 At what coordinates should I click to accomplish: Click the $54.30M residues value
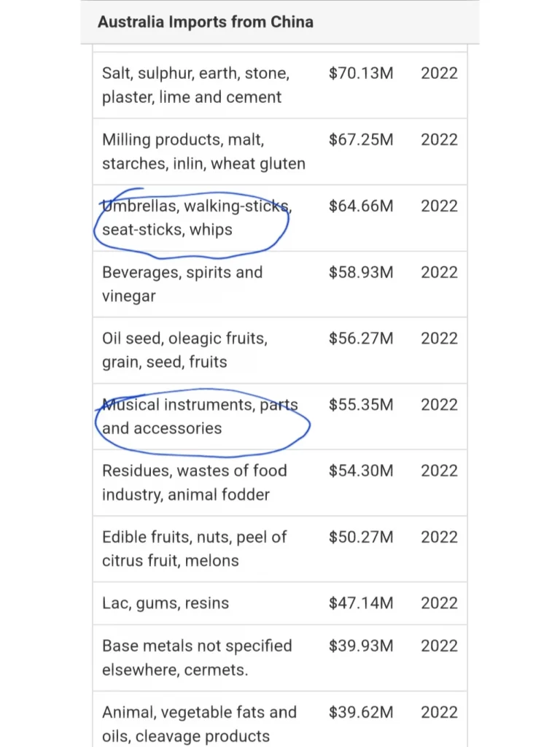click(361, 471)
